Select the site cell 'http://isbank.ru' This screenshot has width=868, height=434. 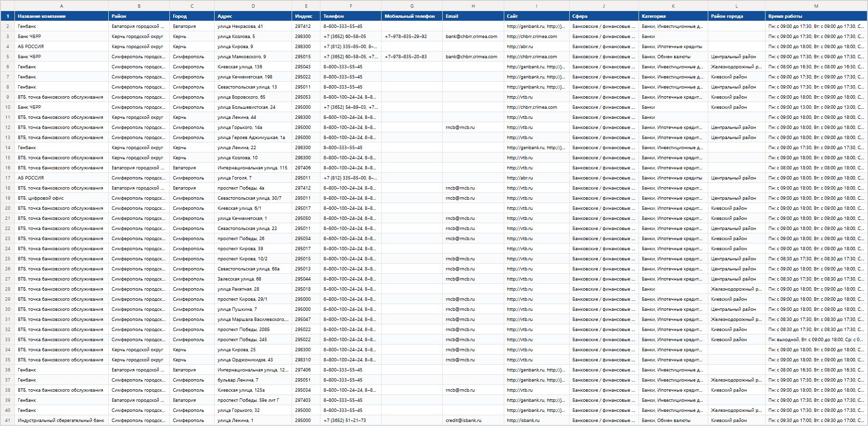pos(536,421)
